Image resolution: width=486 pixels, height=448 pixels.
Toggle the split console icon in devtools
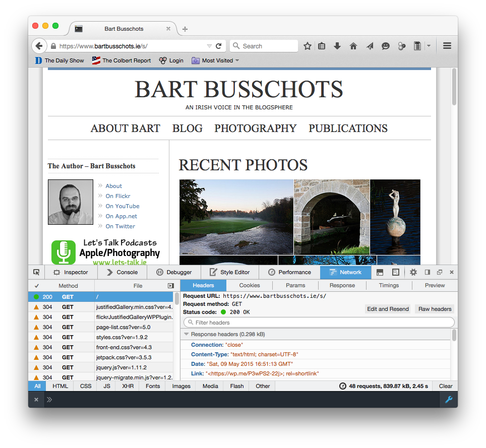coord(380,272)
